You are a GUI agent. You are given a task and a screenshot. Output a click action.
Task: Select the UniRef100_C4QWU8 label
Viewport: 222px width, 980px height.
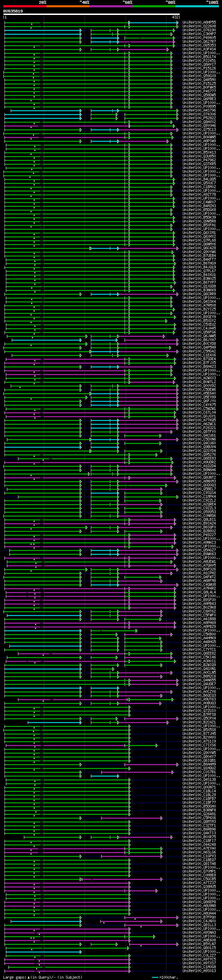click(x=199, y=584)
